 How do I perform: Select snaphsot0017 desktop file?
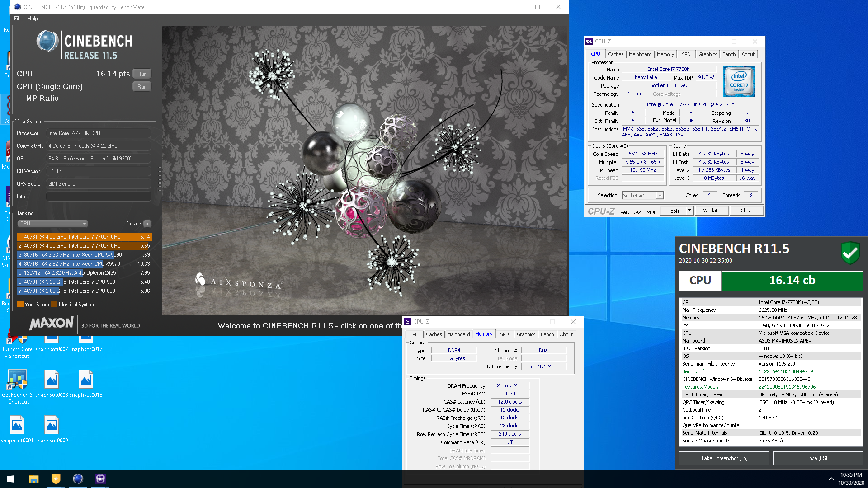click(86, 343)
